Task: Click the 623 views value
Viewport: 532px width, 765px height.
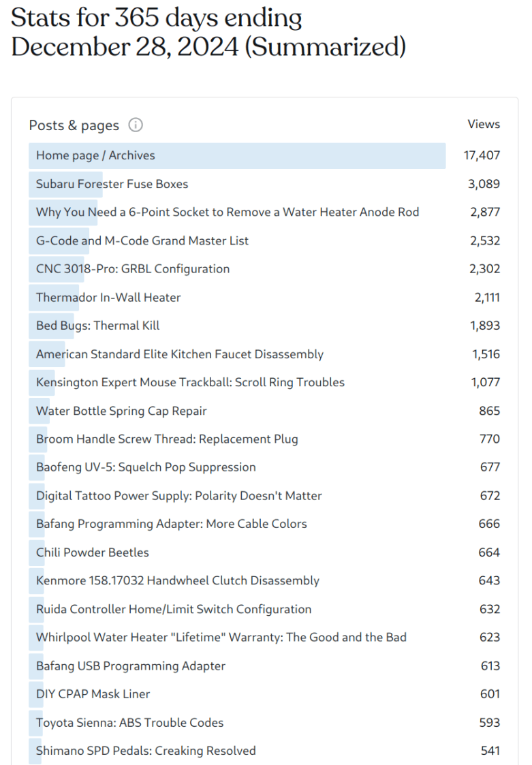Action: [490, 638]
